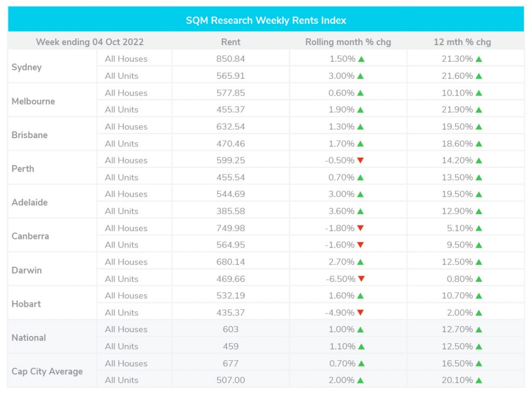Click the green arrow beside 14.20% Perth houses
Viewport: 532px width, 393px height.
[x=478, y=160]
